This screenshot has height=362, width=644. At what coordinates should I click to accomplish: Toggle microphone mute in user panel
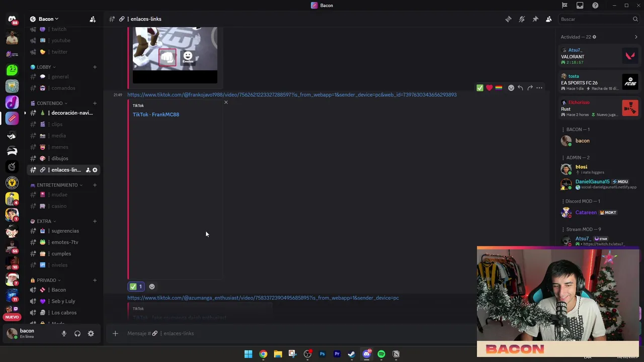coord(64,333)
